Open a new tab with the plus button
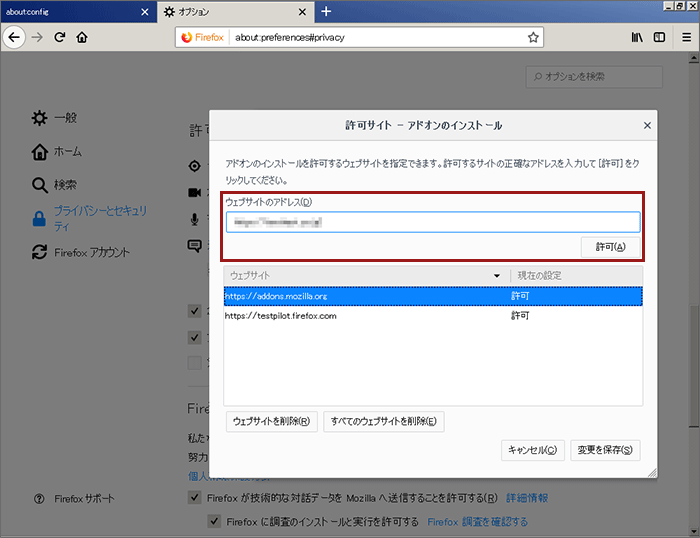Image resolution: width=700 pixels, height=538 pixels. click(x=326, y=12)
